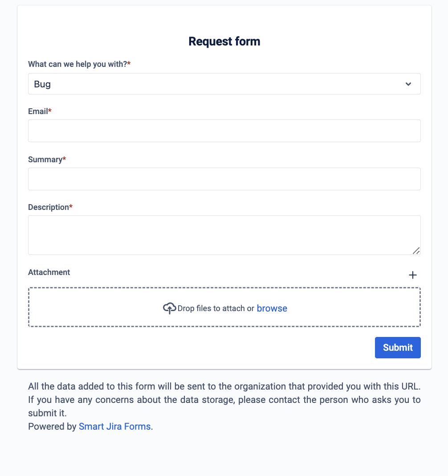Click the data storage disclaimer paragraph
Image resolution: width=448 pixels, height=476 pixels.
[224, 399]
